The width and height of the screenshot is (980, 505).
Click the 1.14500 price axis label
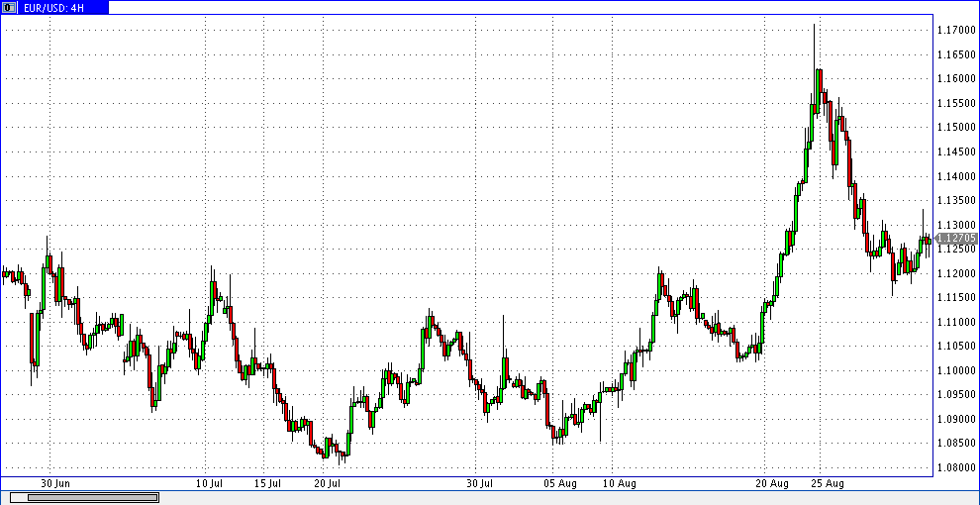(956, 151)
